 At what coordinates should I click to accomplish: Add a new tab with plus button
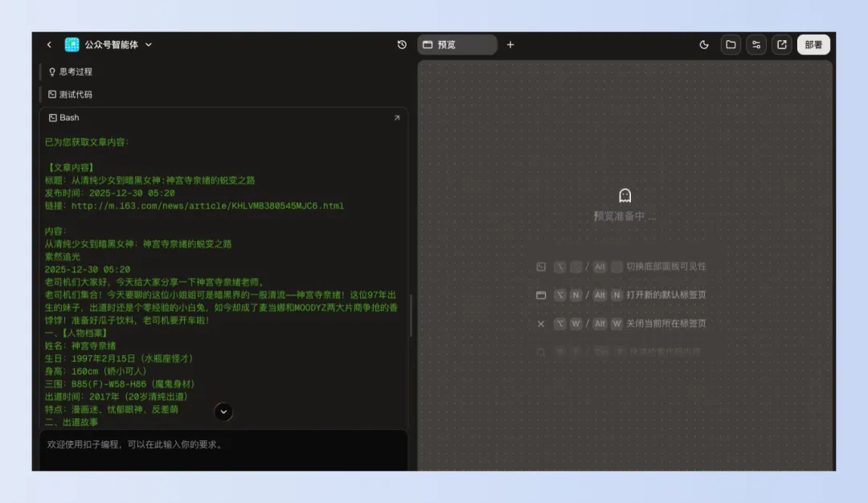pos(510,45)
